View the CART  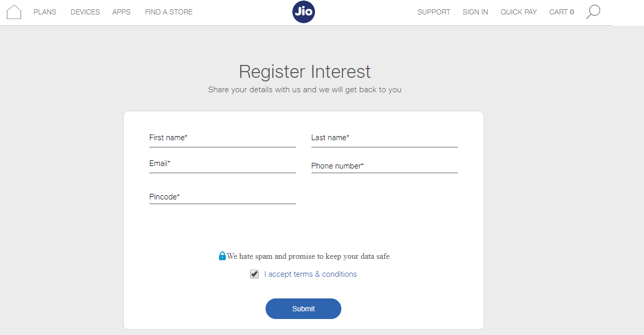[x=561, y=12]
